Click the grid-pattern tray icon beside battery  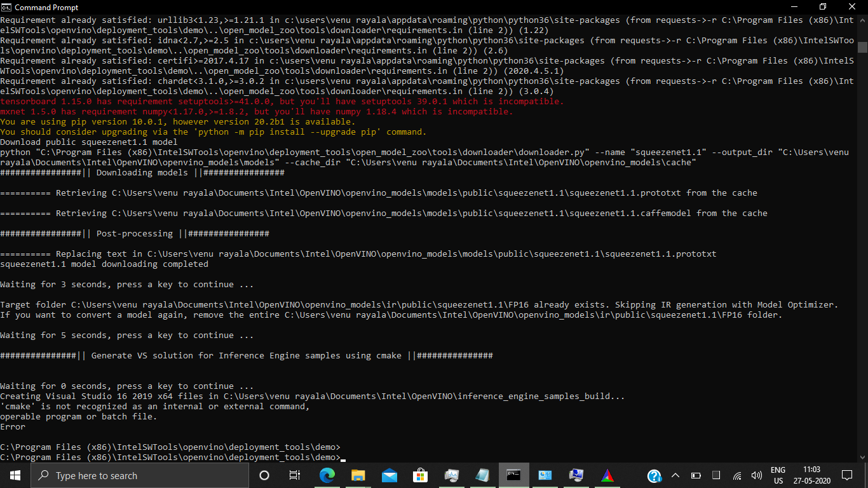[x=716, y=475]
